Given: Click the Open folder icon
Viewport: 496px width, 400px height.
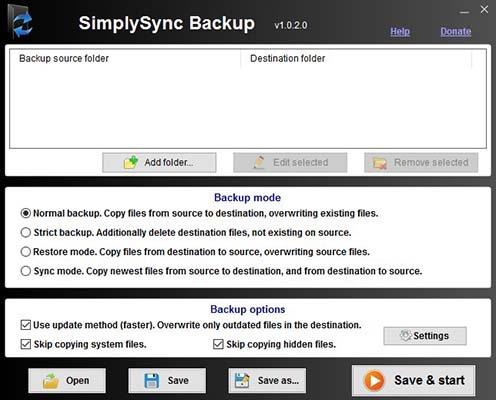Looking at the screenshot, I should coord(51,381).
